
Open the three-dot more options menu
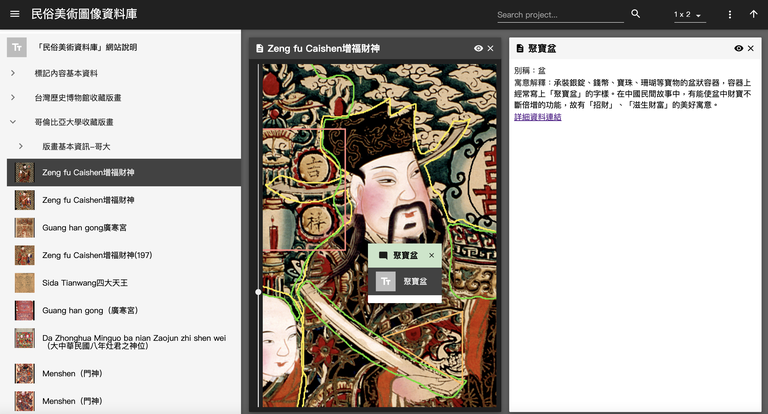click(x=730, y=15)
